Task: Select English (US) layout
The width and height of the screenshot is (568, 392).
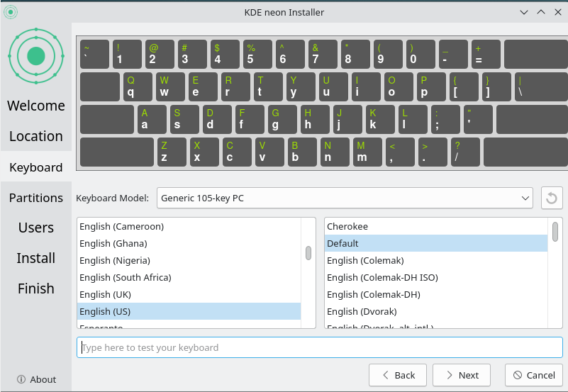Action: [x=189, y=311]
